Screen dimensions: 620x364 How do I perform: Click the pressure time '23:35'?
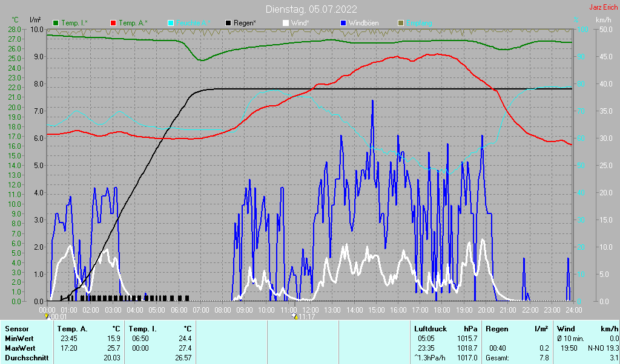426,349
